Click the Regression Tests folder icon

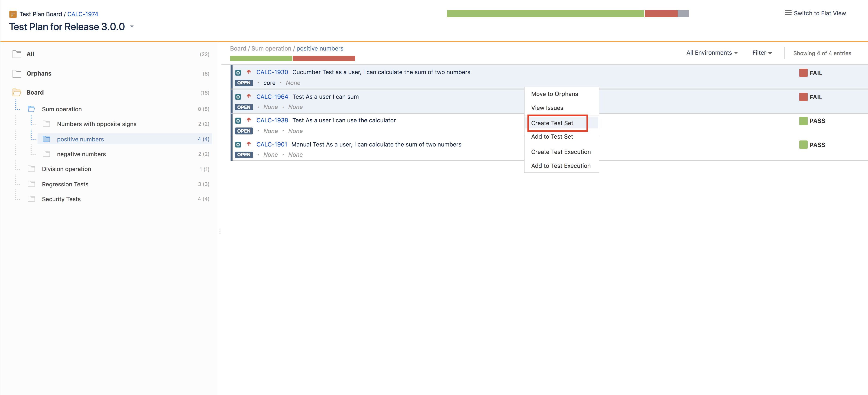pos(31,184)
